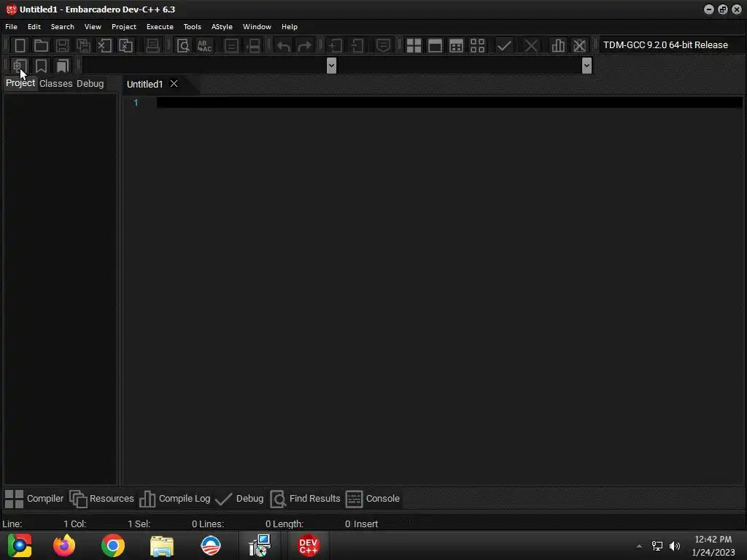Click the Redo arrow icon
This screenshot has height=560, width=747.
click(x=304, y=46)
